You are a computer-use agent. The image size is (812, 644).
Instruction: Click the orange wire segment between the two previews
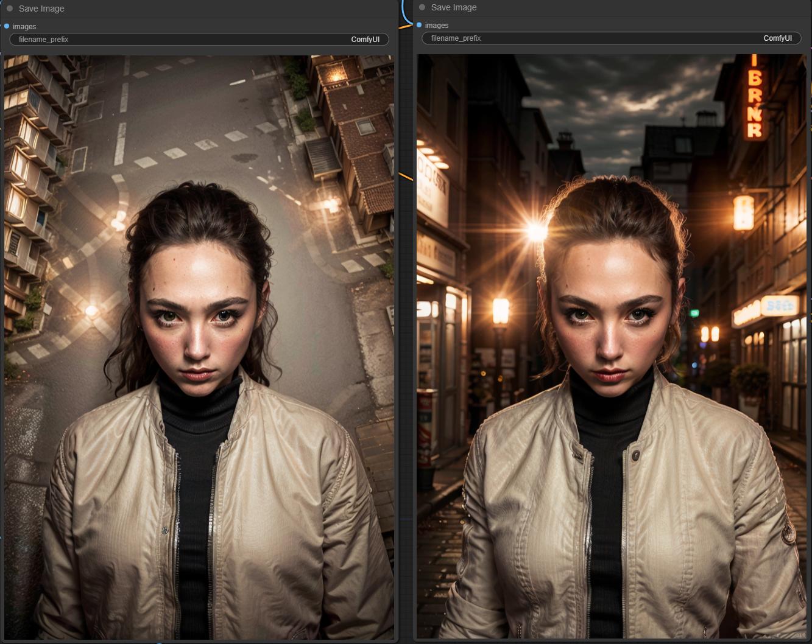tap(406, 177)
